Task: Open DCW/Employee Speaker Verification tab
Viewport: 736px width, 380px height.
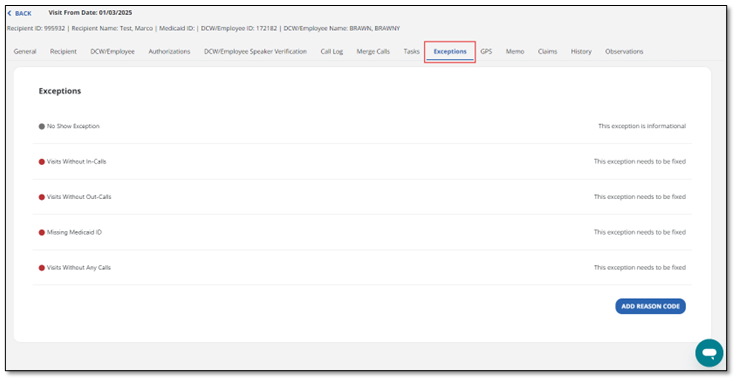Action: point(255,52)
